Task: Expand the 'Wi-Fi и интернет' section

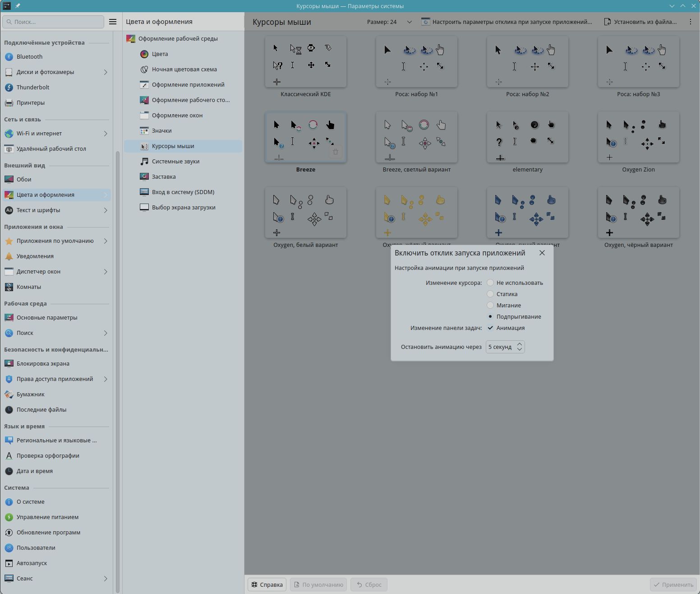Action: tap(106, 133)
